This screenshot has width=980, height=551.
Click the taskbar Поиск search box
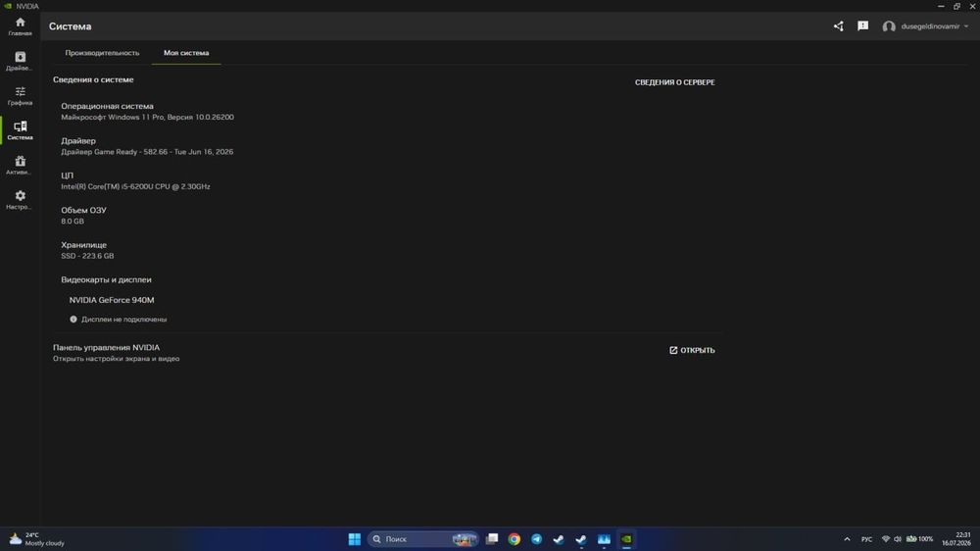[423, 539]
